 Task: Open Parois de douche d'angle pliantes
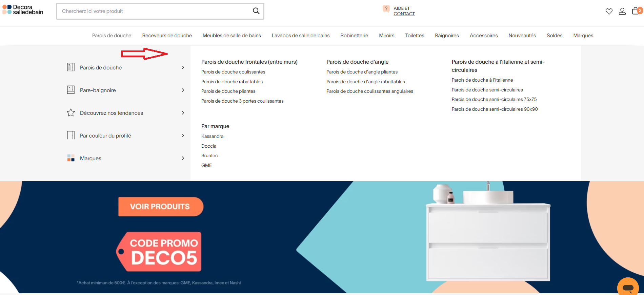362,72
